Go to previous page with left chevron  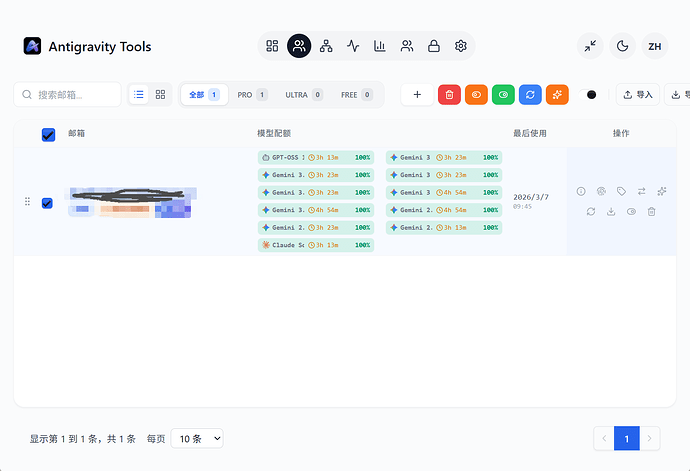point(604,438)
